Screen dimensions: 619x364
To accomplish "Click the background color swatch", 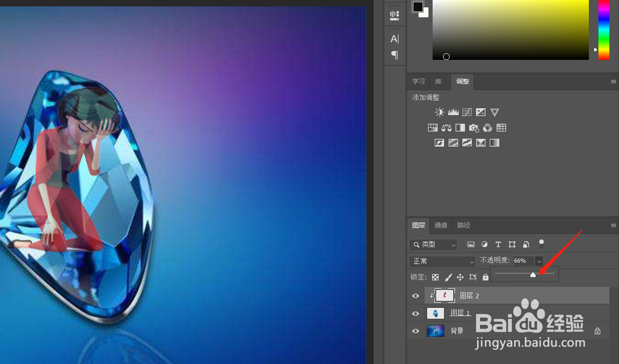I will [x=425, y=14].
